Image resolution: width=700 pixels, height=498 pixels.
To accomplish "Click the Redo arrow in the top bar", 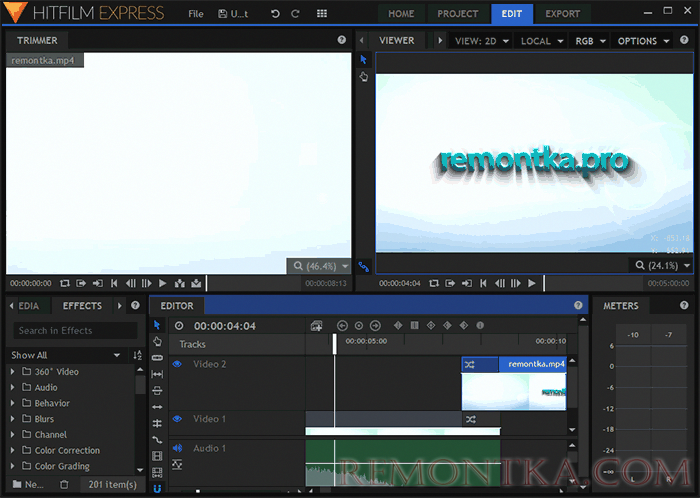I will coord(295,14).
